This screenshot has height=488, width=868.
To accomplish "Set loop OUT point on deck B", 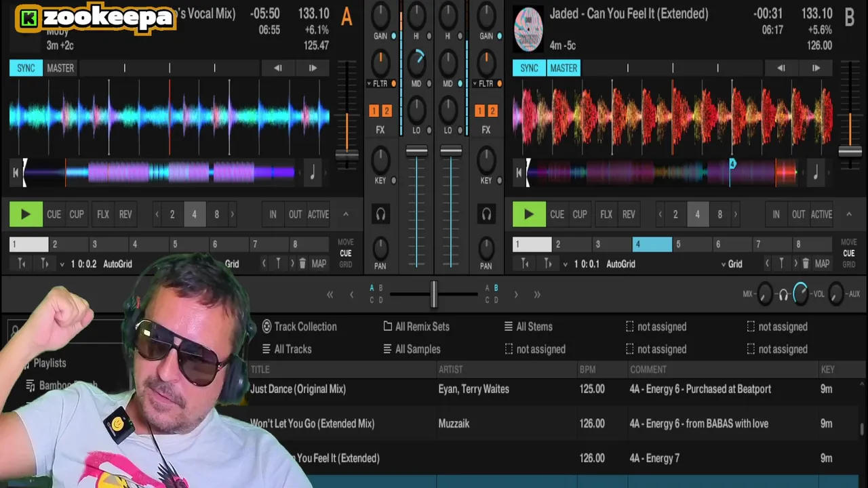I will coord(799,214).
